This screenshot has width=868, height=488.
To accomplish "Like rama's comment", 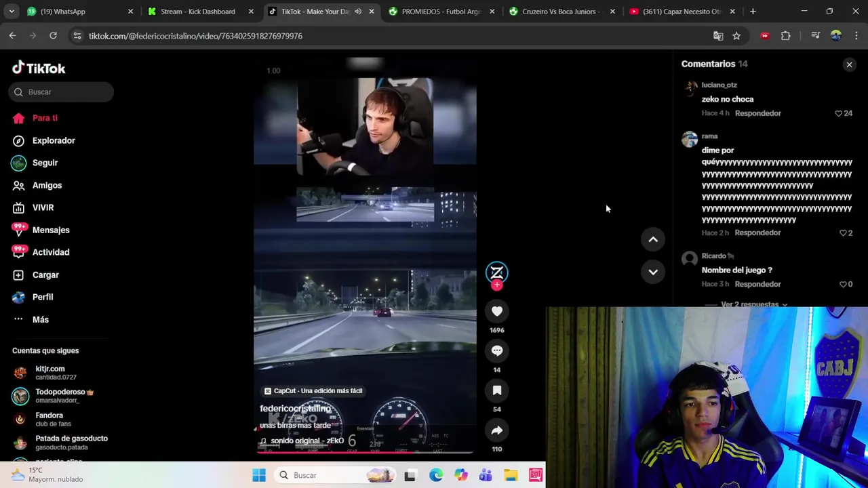I will click(843, 232).
